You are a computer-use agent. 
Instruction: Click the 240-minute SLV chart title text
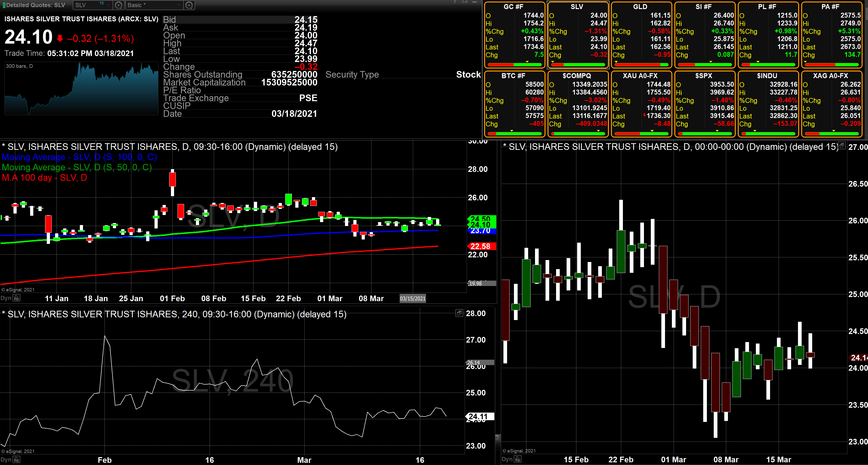(174, 314)
